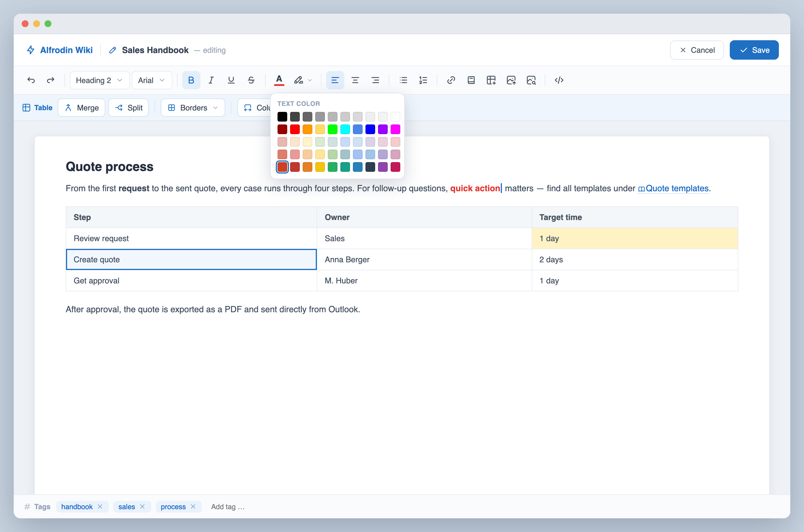Click the Create quote table cell
The width and height of the screenshot is (804, 532).
(191, 259)
